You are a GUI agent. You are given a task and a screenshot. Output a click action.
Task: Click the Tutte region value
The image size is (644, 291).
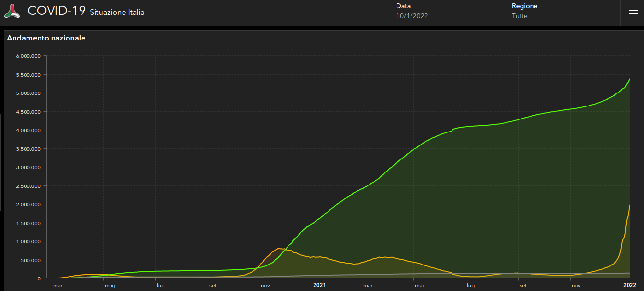520,16
